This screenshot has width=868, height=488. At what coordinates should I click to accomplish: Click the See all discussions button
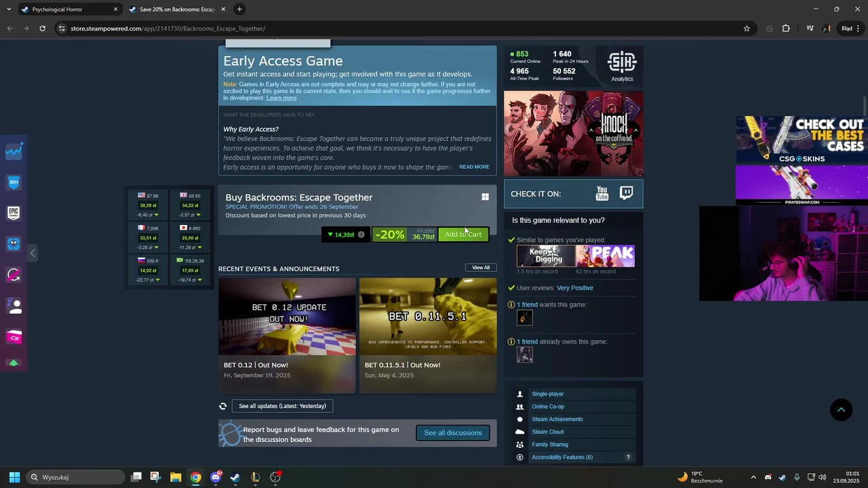453,433
